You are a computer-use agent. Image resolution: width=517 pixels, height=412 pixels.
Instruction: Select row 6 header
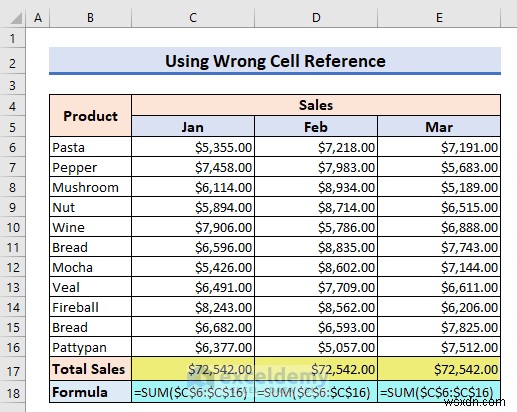click(13, 147)
